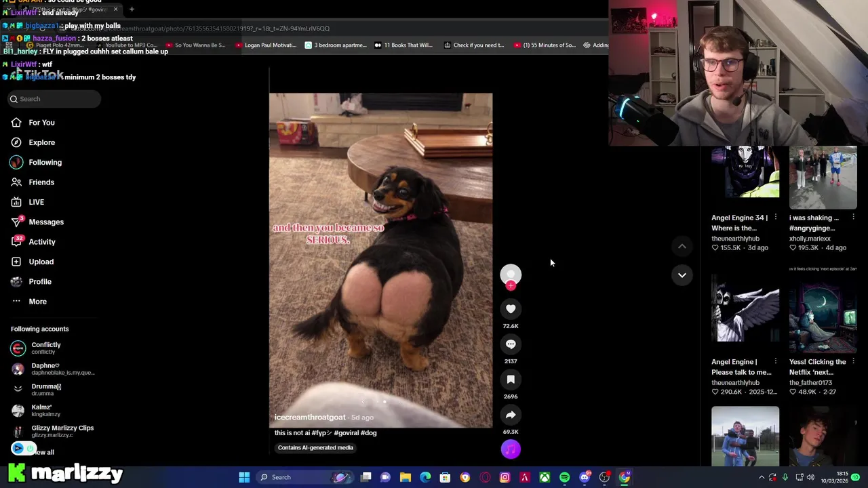
Task: Open options for 'Angel Engine 3' card
Action: pos(775,218)
